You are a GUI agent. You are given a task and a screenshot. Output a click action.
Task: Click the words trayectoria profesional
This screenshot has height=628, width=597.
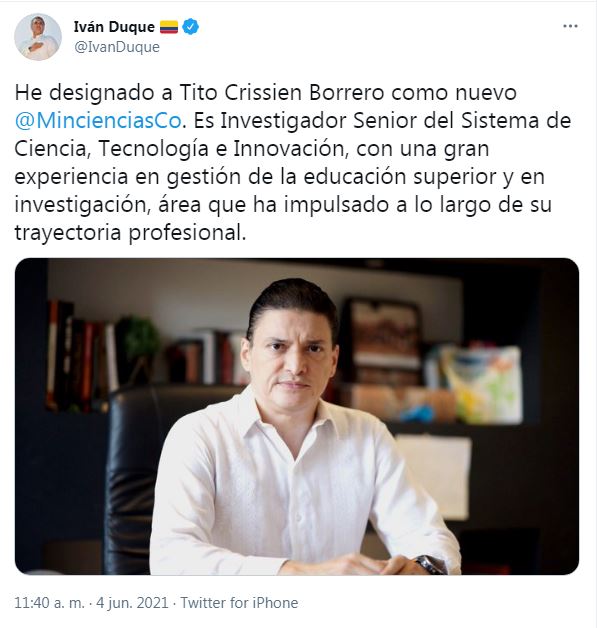[x=131, y=233]
